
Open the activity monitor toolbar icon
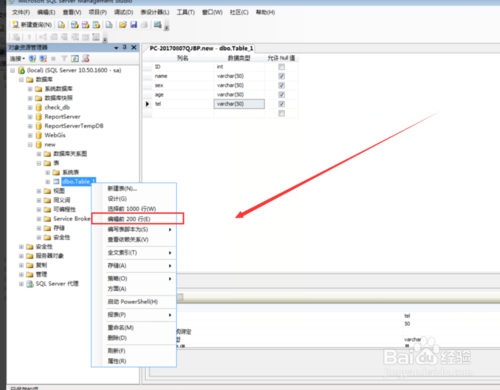click(x=157, y=25)
